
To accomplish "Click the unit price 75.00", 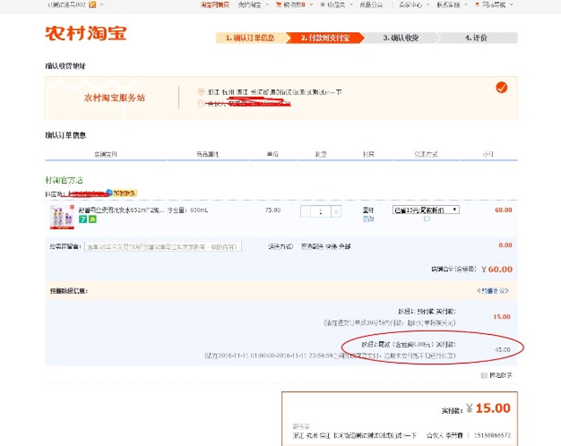I will point(273,210).
